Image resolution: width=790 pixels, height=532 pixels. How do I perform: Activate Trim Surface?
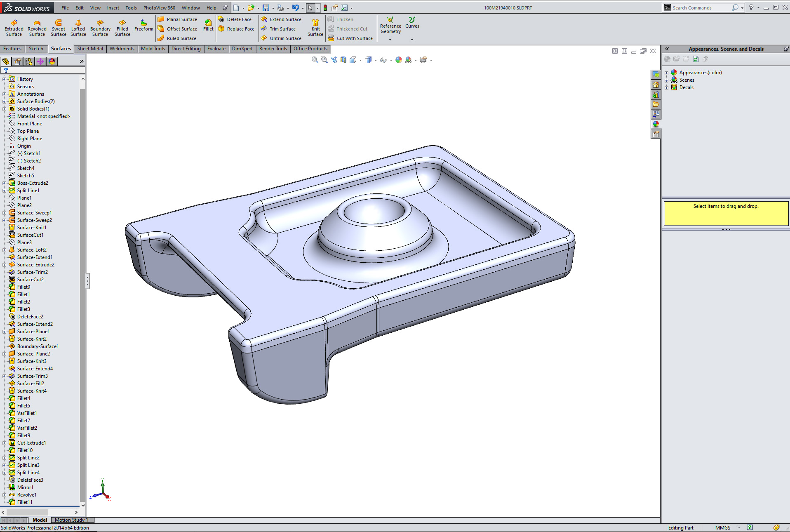278,29
